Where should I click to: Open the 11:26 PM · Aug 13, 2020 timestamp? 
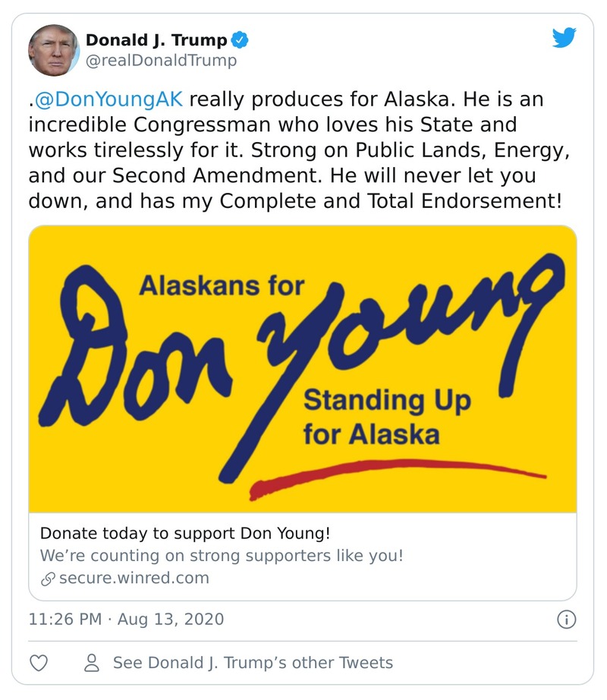coord(126,619)
